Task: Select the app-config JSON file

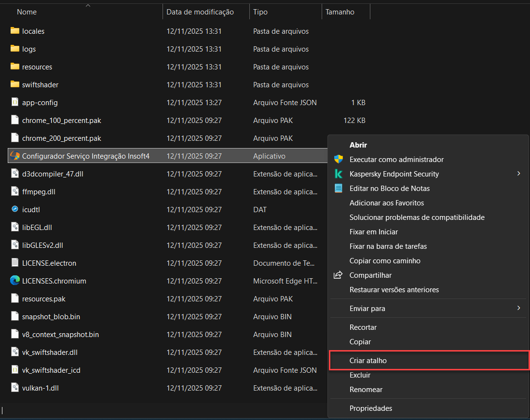Action: pos(40,103)
